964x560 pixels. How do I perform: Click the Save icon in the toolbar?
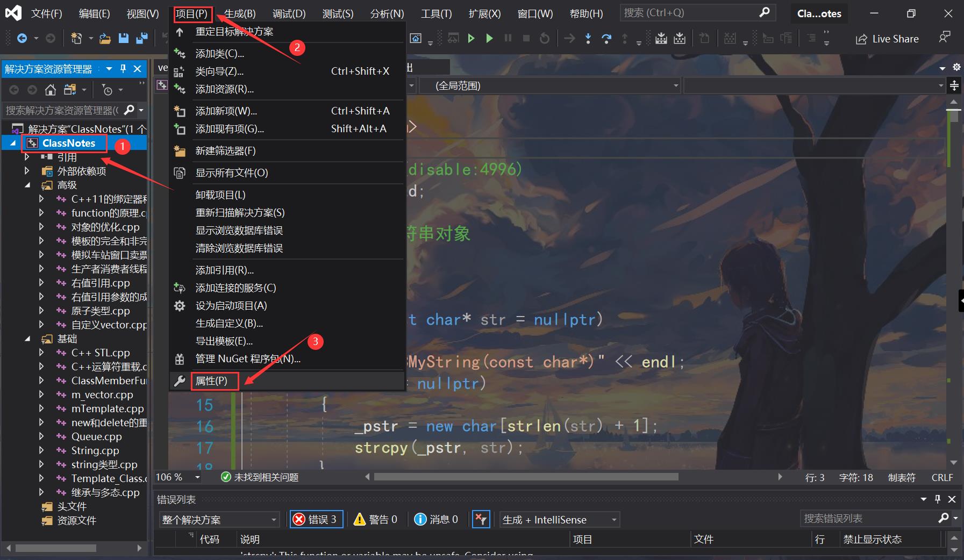[124, 38]
